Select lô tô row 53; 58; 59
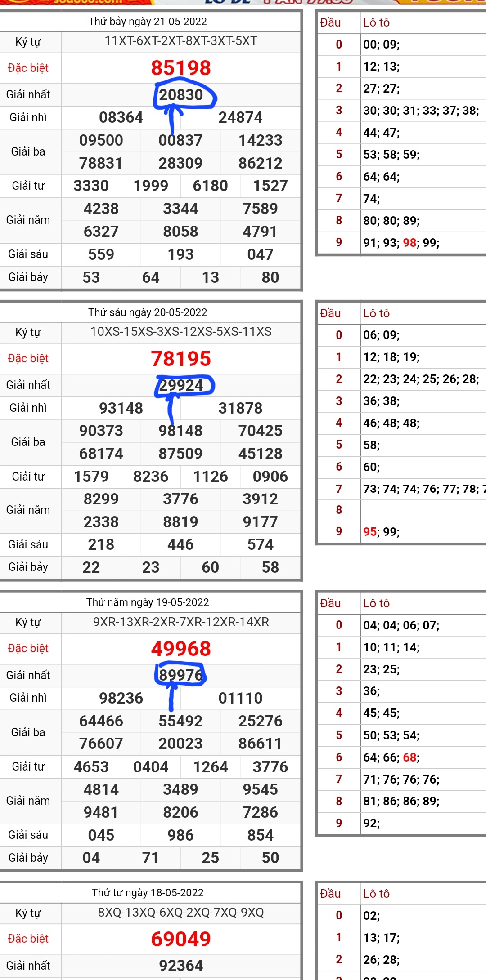 [x=391, y=155]
